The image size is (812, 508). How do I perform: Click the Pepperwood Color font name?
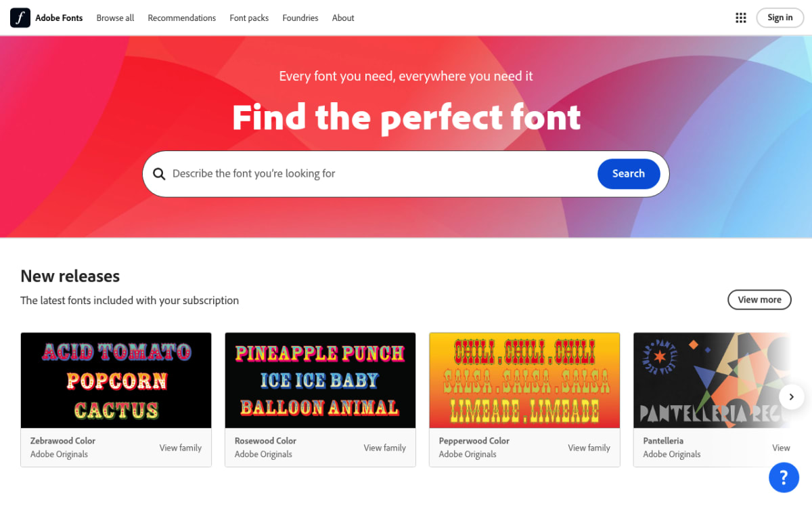tap(474, 440)
